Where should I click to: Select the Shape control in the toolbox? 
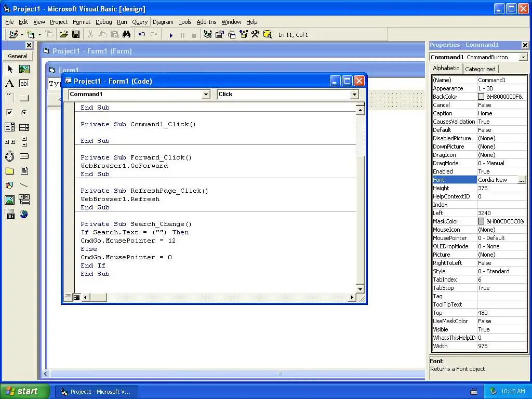(10, 185)
